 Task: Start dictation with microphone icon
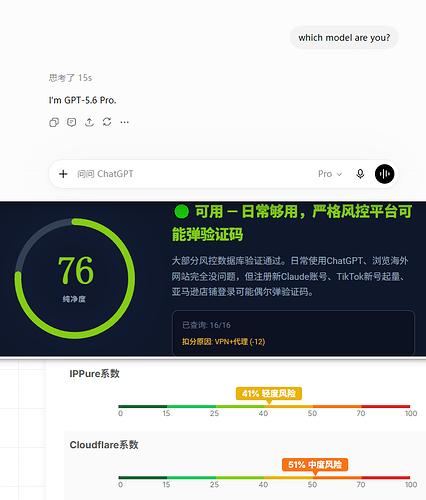click(360, 174)
